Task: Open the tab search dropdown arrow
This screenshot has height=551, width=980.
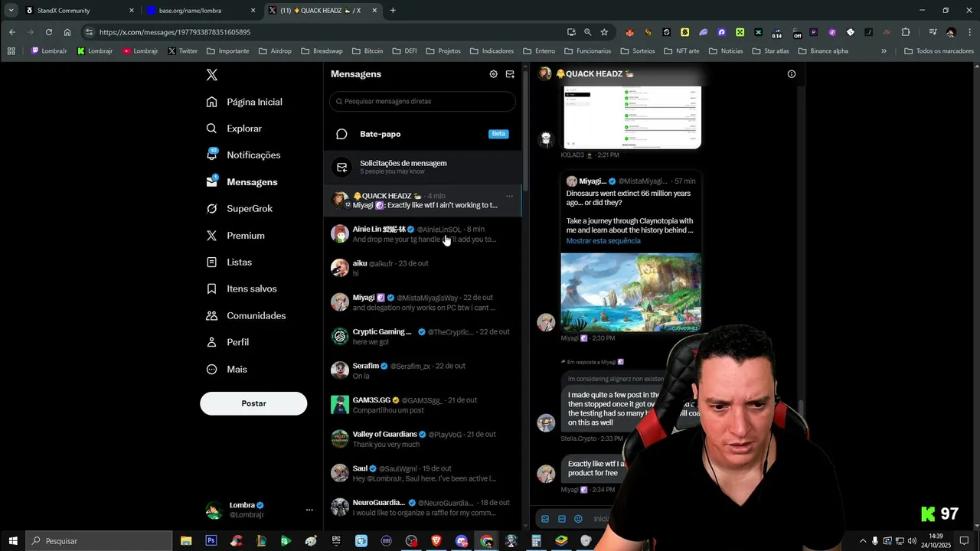Action: (x=11, y=11)
